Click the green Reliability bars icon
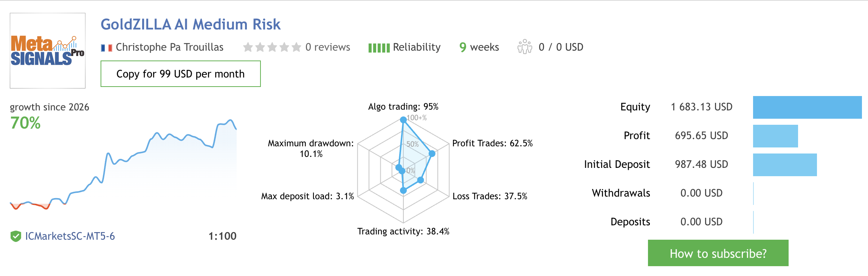 click(x=379, y=48)
